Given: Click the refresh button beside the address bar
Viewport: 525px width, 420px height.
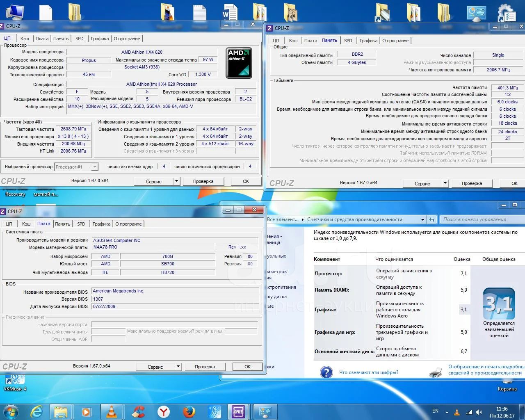Looking at the screenshot, I should (x=431, y=219).
